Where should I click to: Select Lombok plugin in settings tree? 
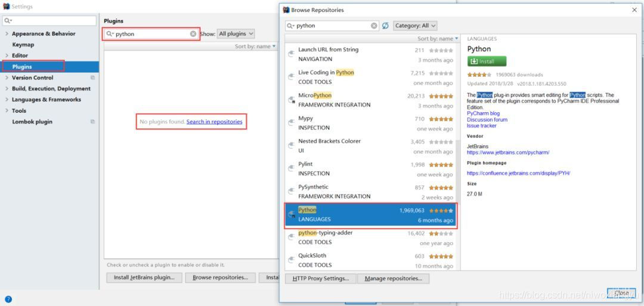pyautogui.click(x=32, y=122)
